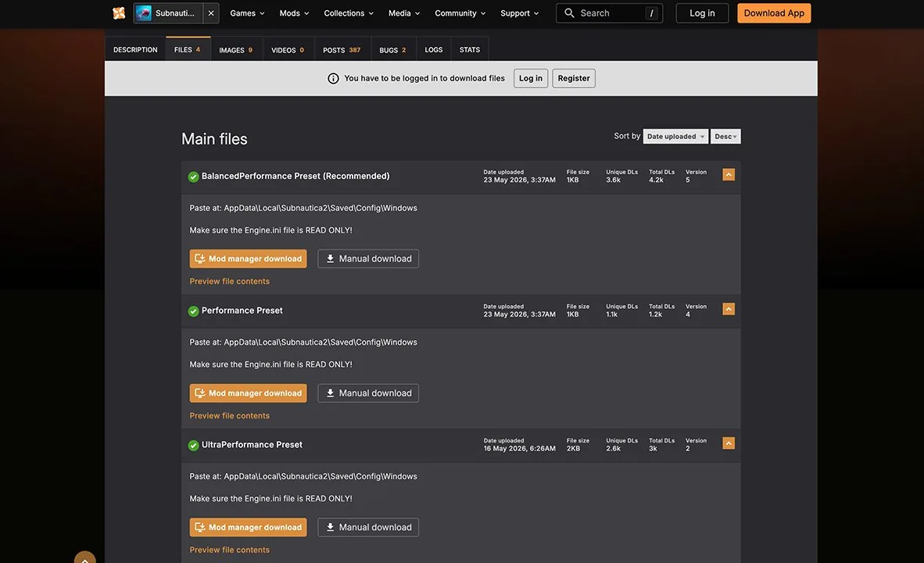Click Mod manager download for BalancedPerformance Preset
924x563 pixels.
(x=248, y=258)
